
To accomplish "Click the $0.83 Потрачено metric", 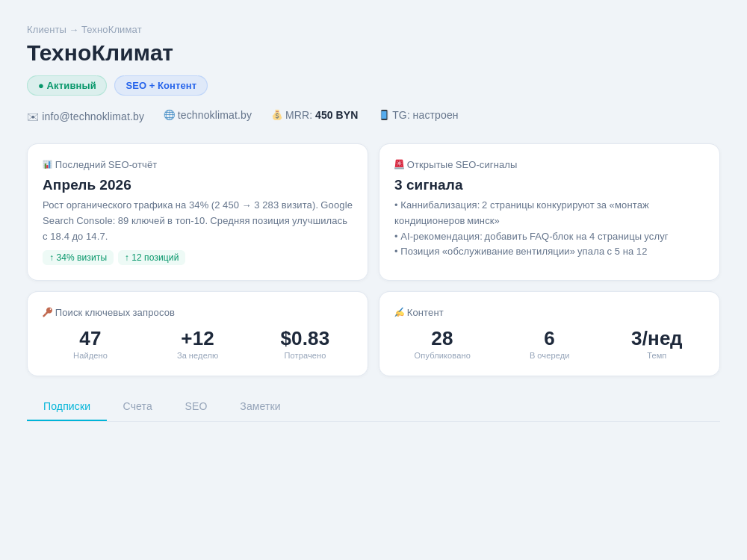I will click(305, 344).
